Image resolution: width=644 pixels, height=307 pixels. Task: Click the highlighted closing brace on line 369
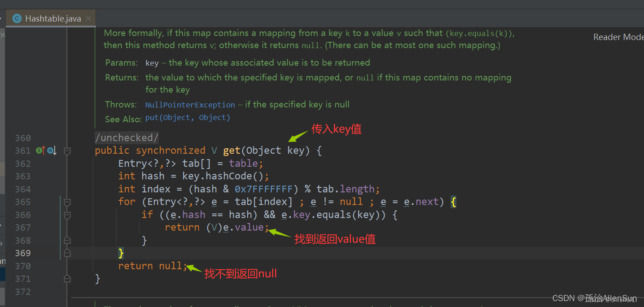[121, 253]
